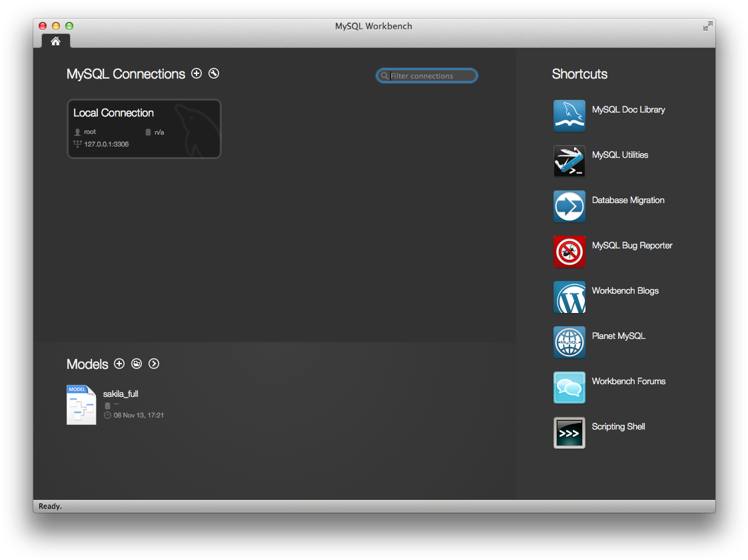Click the Planet MySQL label
This screenshot has width=748, height=560.
tap(618, 336)
